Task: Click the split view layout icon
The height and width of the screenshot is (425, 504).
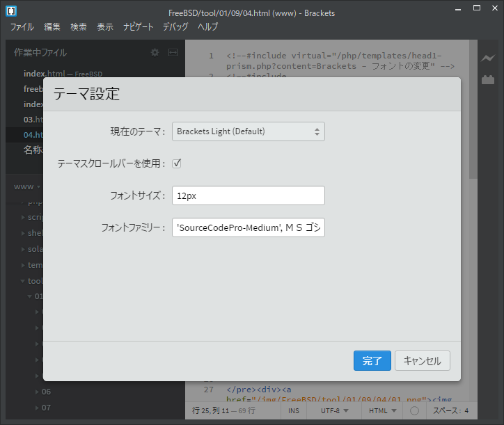Action: (173, 52)
